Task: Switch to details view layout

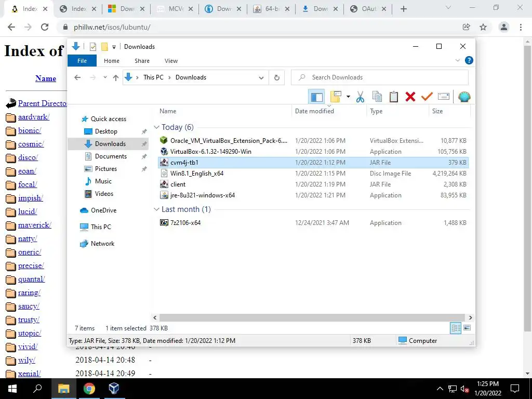Action: [456, 328]
